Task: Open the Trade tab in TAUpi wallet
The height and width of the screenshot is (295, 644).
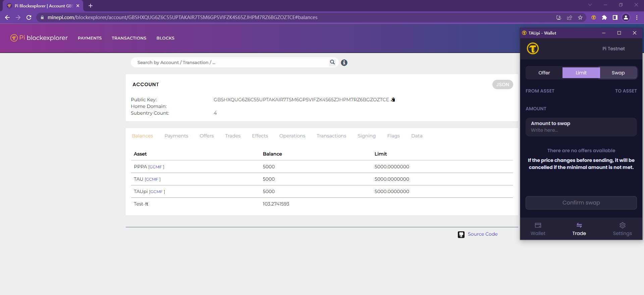Action: 579,229
